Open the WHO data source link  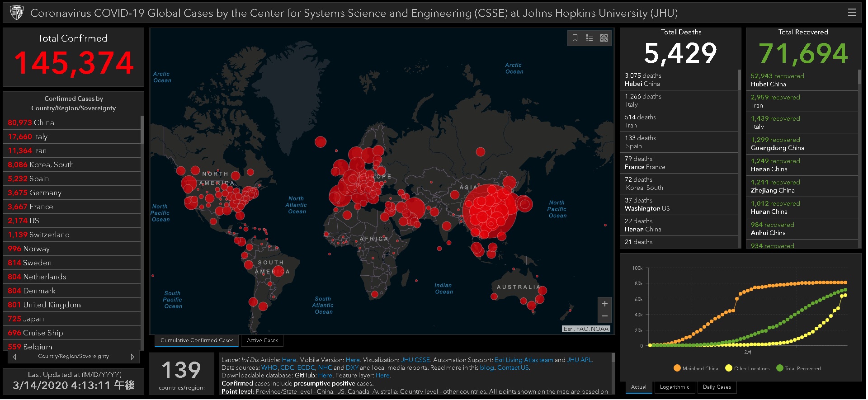(x=269, y=368)
